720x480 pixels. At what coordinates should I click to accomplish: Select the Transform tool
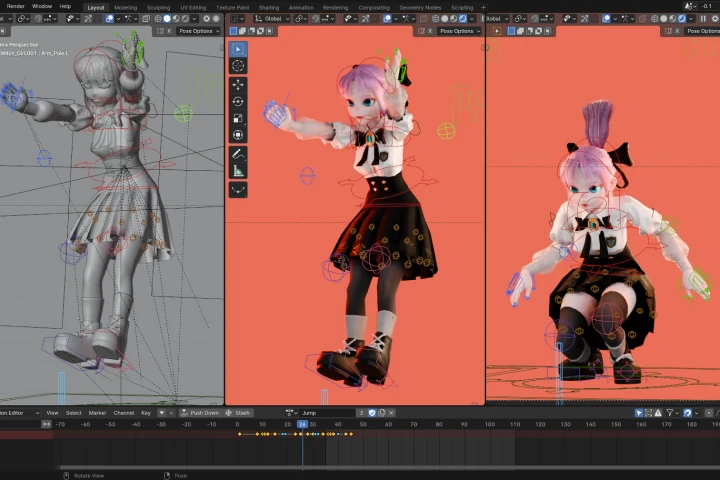(x=238, y=135)
